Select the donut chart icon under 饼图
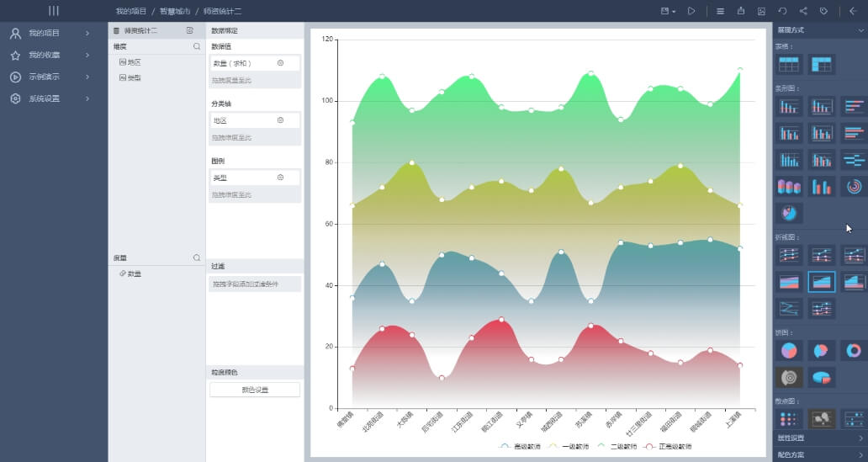The height and width of the screenshot is (462, 868). 853,350
